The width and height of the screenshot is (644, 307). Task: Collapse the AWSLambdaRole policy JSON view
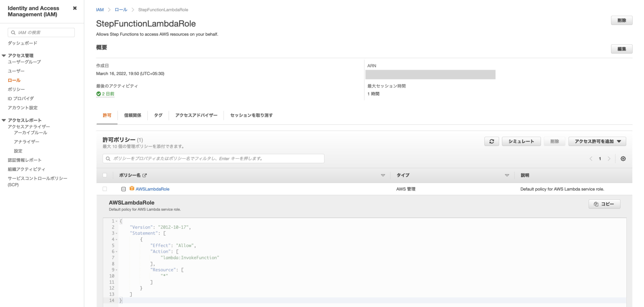[x=123, y=189]
